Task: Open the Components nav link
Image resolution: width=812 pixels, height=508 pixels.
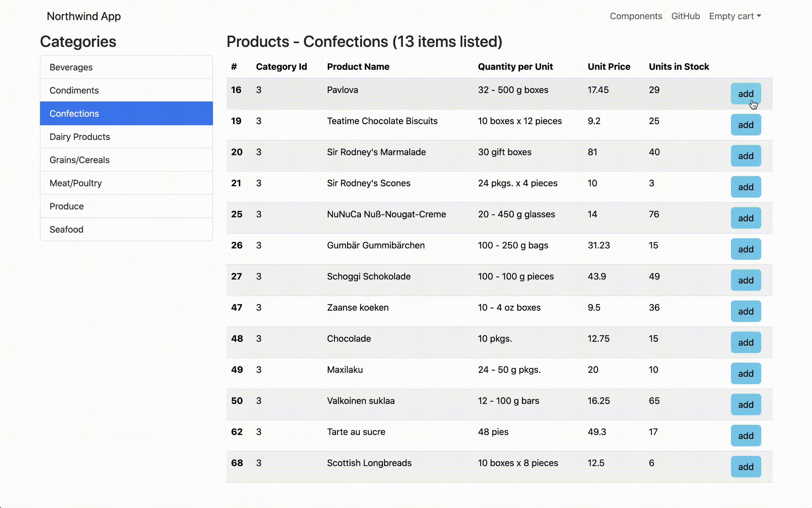Action: click(x=636, y=16)
